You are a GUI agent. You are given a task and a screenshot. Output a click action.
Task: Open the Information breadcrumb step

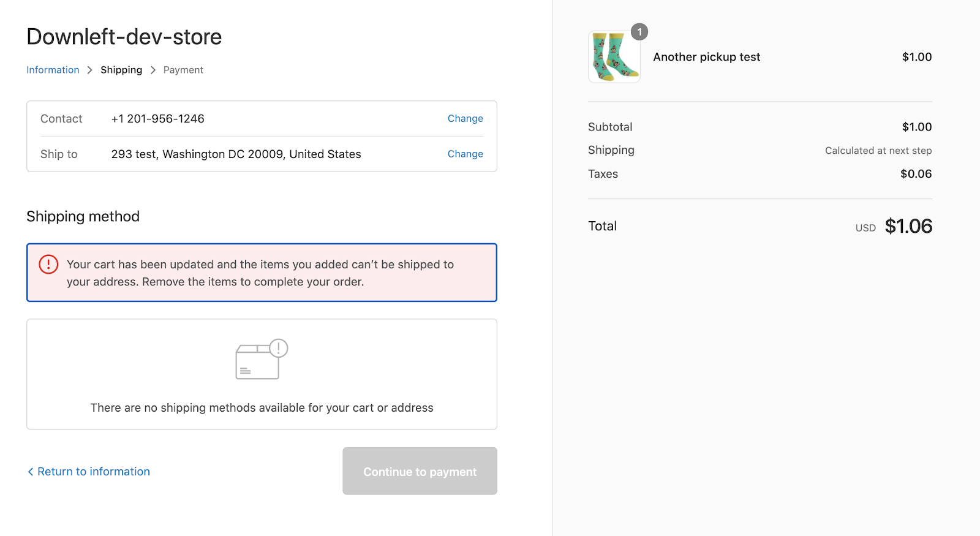pyautogui.click(x=53, y=70)
